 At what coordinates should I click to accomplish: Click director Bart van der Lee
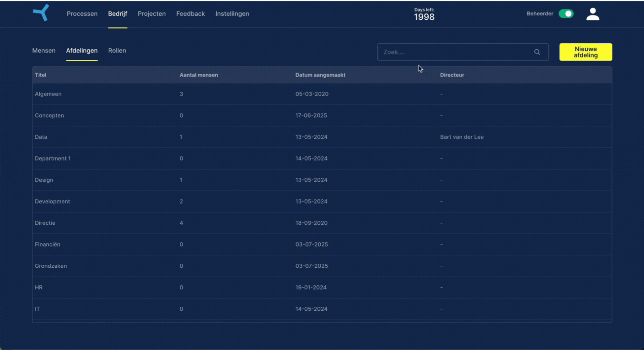[462, 137]
